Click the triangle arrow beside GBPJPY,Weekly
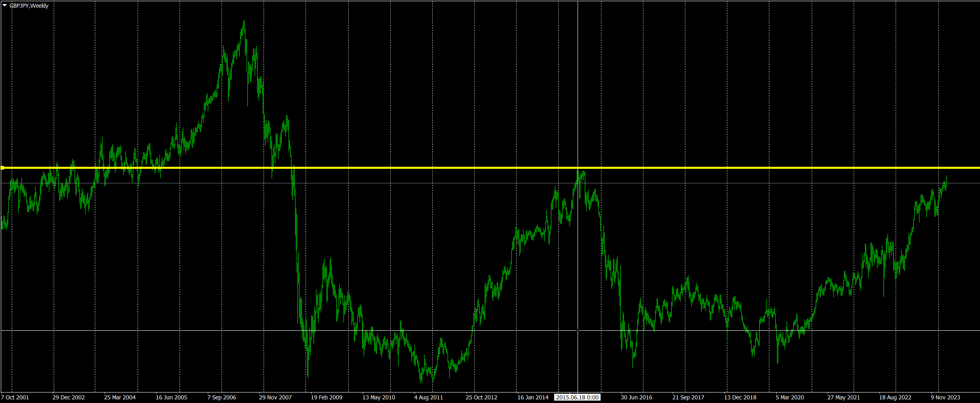 coord(5,6)
